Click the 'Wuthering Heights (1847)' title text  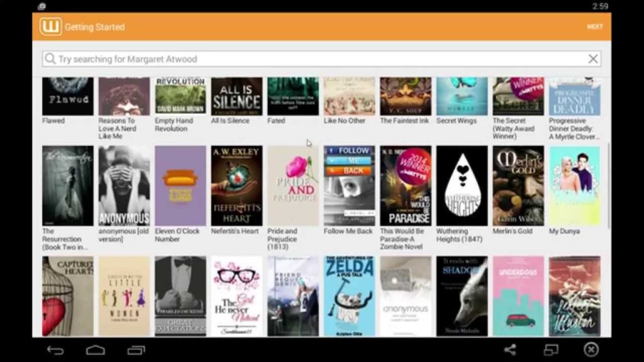(x=459, y=235)
